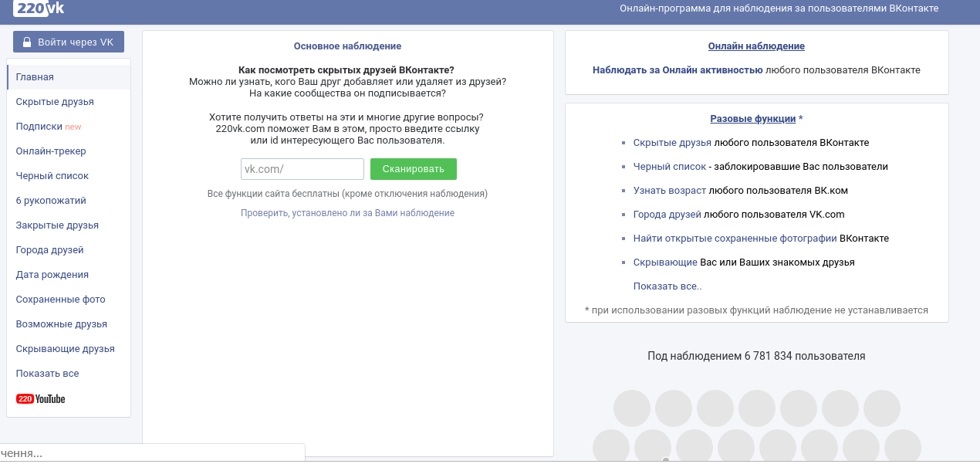Open link Проверить, установлено ли за Вами наблюдение
This screenshot has width=980, height=464.
coord(347,213)
